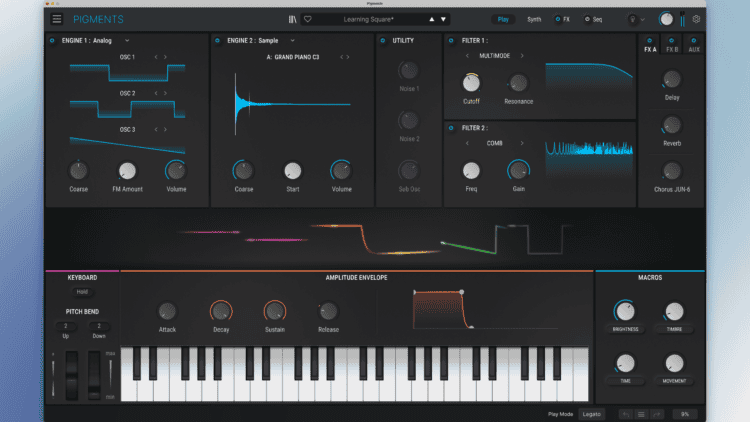
Task: Select next OSC 3 waveform
Action: 165,130
